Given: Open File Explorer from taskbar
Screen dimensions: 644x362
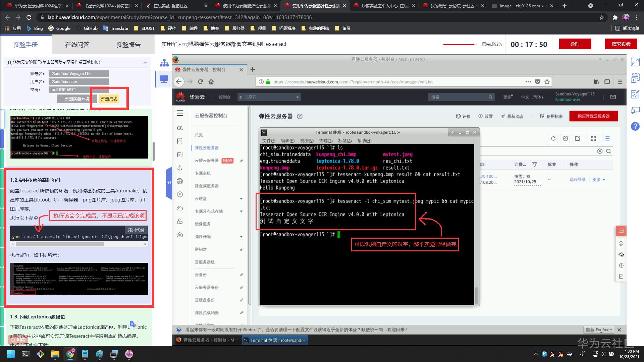Looking at the screenshot, I should click(x=55, y=354).
